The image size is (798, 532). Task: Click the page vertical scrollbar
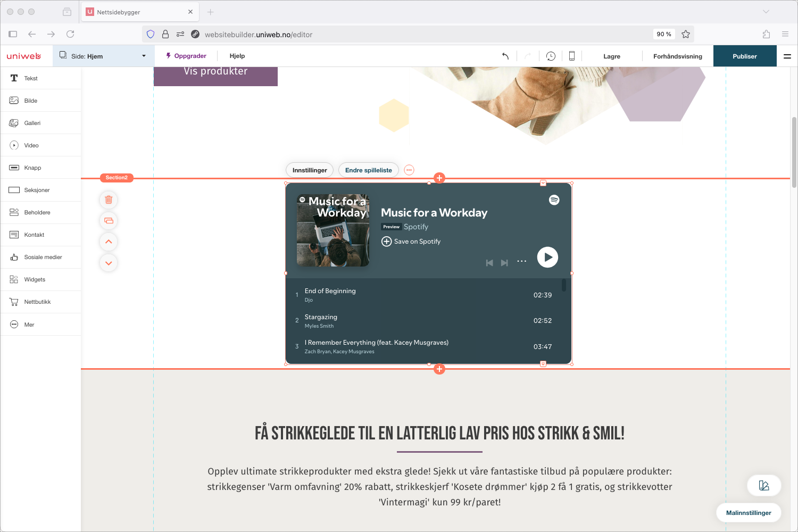tap(794, 152)
